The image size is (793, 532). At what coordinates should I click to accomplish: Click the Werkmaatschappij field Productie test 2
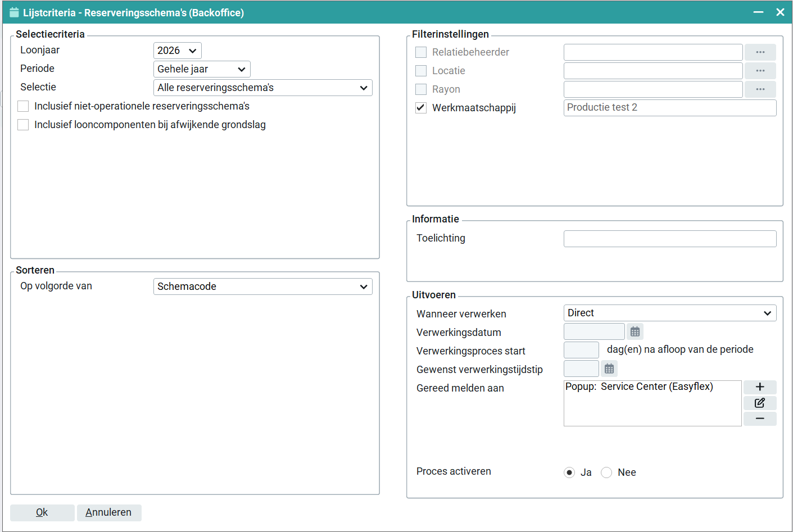pyautogui.click(x=670, y=108)
